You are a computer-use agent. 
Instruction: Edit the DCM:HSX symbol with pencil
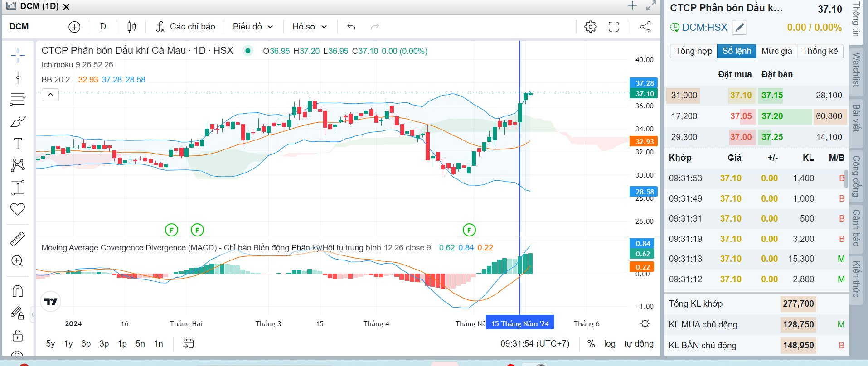click(x=739, y=28)
